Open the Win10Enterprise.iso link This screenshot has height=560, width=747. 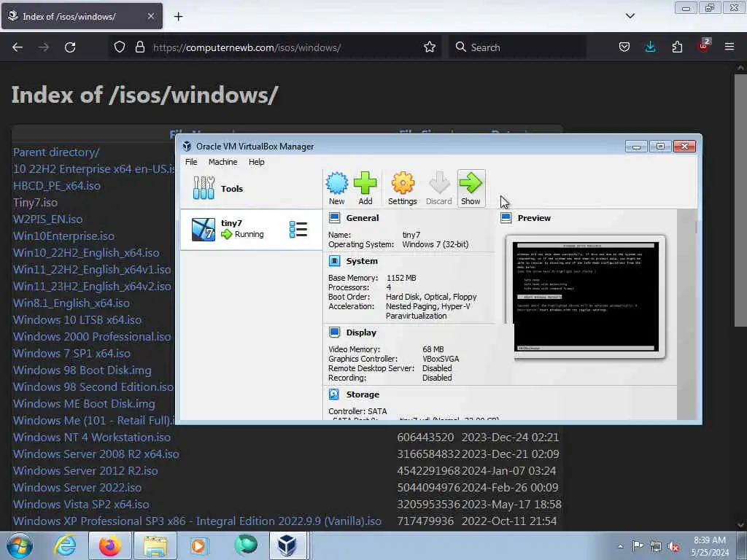tap(64, 236)
